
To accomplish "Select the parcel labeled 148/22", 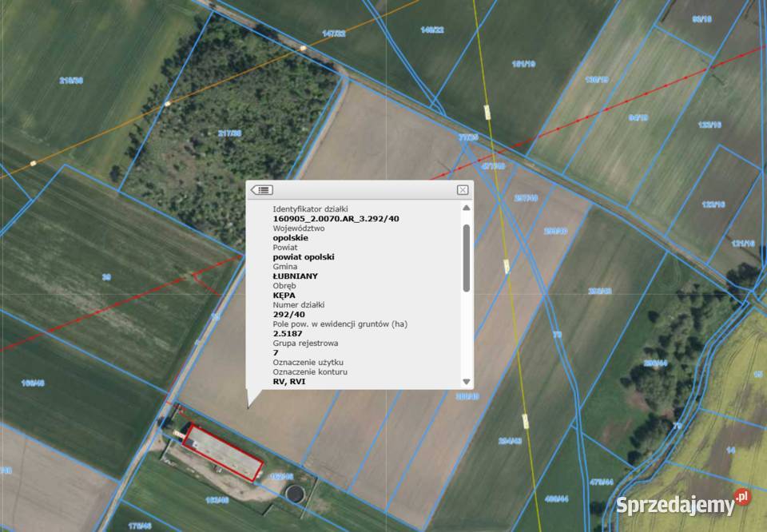I will click(x=432, y=30).
